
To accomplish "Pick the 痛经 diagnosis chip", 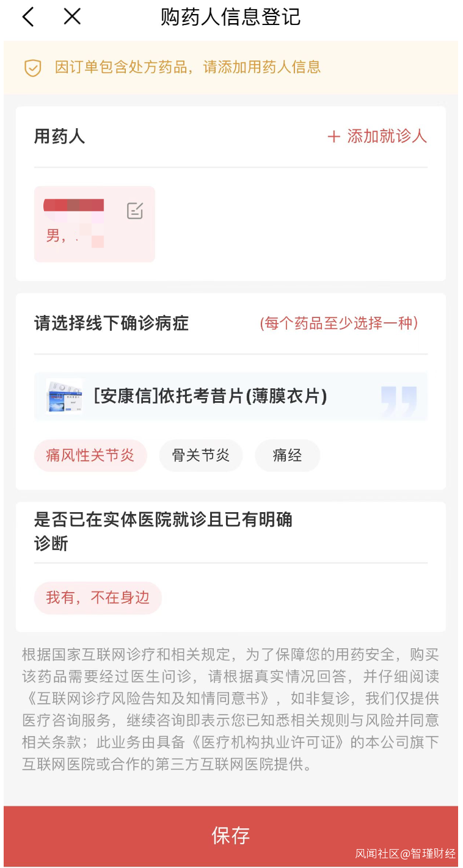I will [x=287, y=455].
